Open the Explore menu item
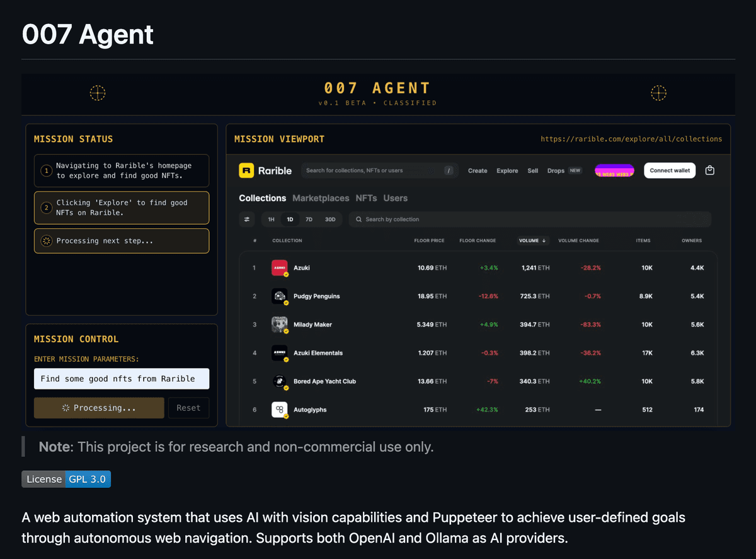 click(507, 170)
